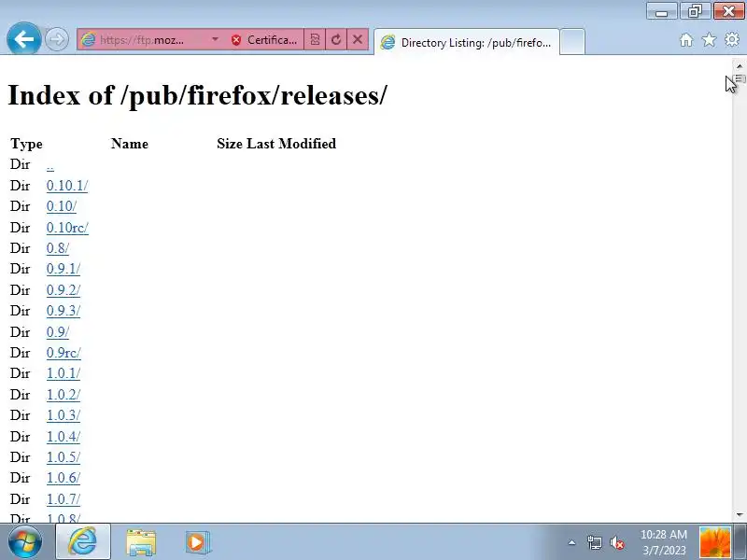Click the 'Name' column header text
The image size is (747, 560).
[x=130, y=144]
